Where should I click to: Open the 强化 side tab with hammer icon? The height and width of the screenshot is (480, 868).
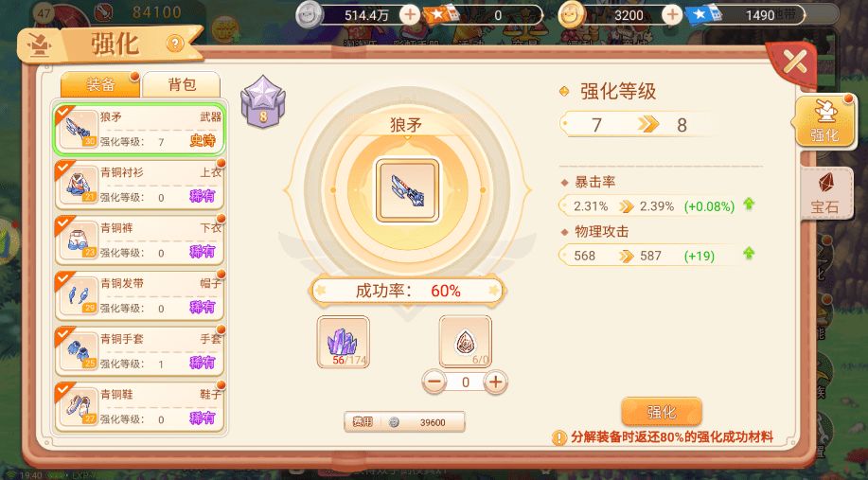[x=824, y=120]
